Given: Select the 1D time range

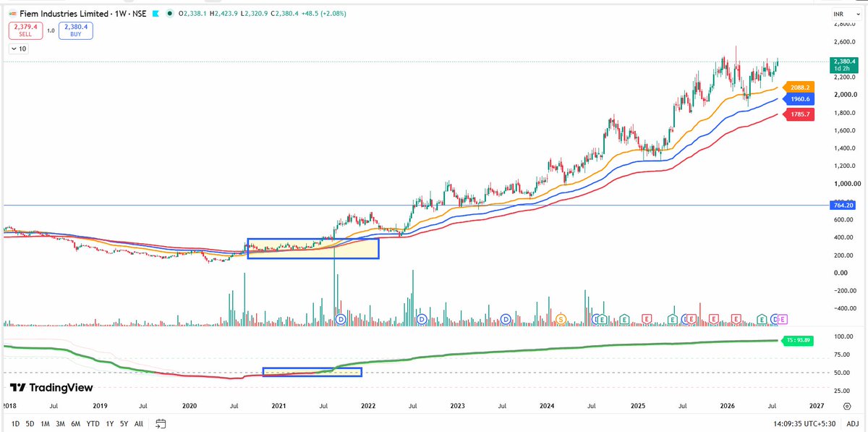Looking at the screenshot, I should (17, 423).
